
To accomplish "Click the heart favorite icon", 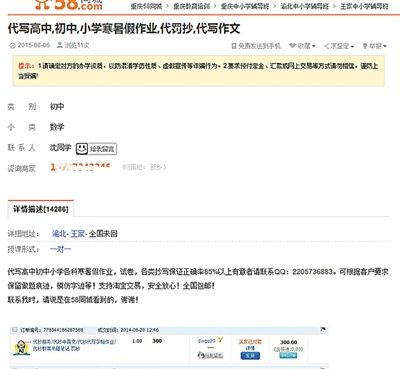I will (292, 46).
